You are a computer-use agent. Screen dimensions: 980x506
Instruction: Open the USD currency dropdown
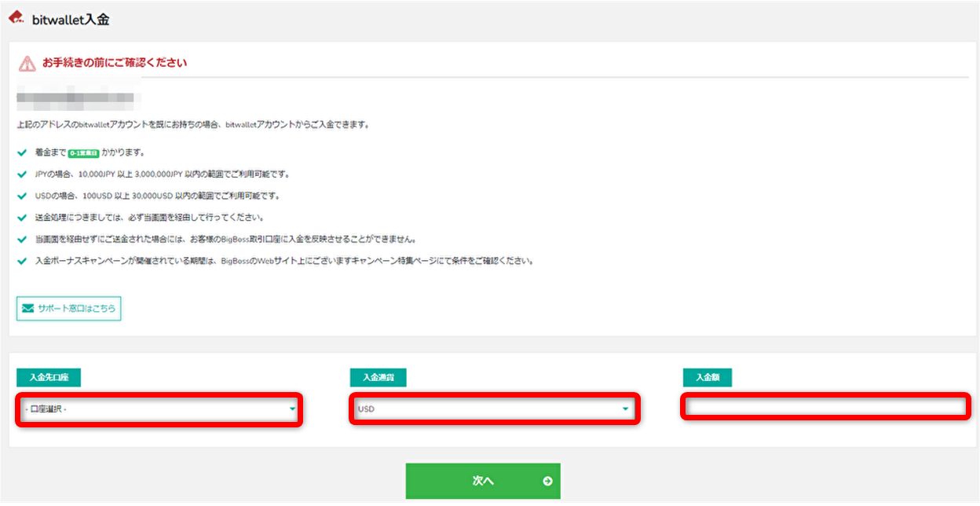tap(494, 409)
